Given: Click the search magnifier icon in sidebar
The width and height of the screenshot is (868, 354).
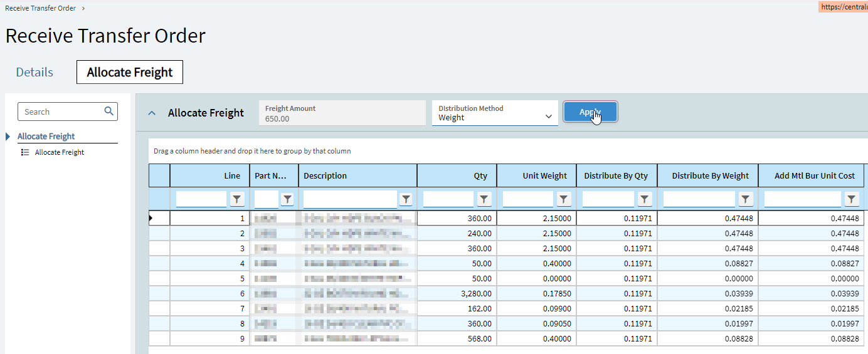Looking at the screenshot, I should click(109, 112).
